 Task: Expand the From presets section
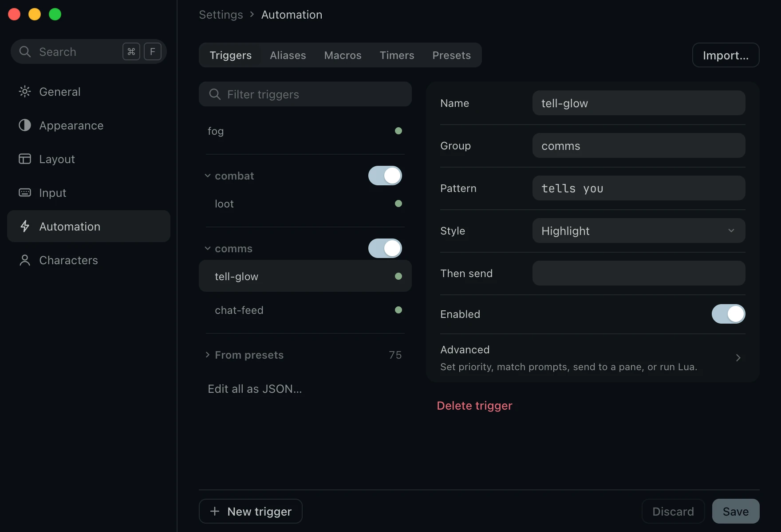tap(305, 355)
